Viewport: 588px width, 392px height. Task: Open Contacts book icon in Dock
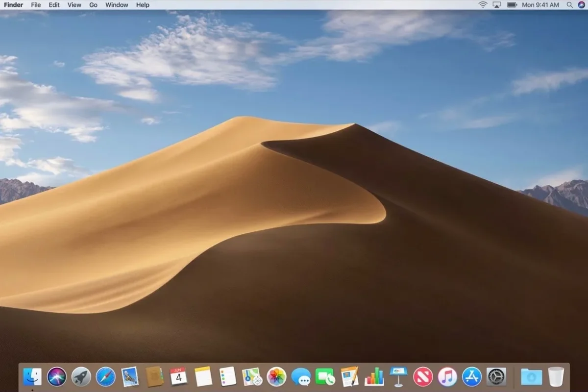click(154, 376)
